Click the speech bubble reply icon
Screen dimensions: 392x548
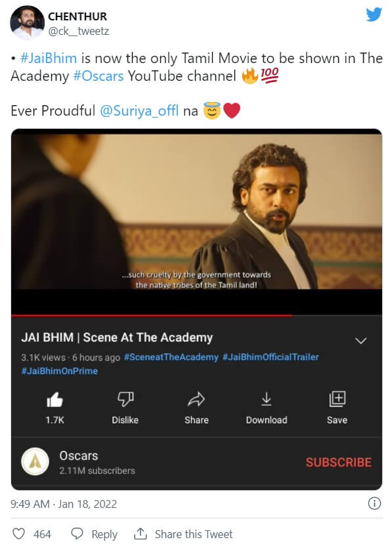[77, 534]
